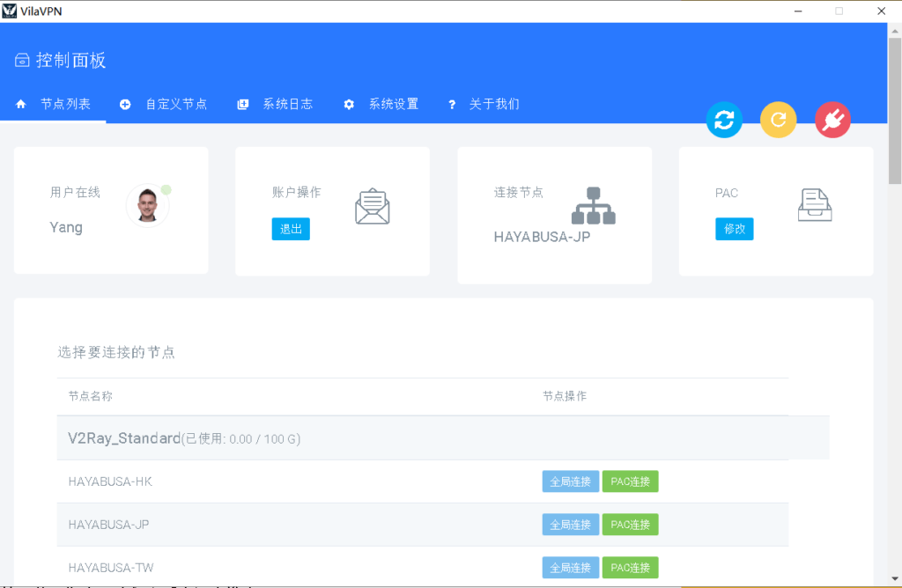This screenshot has width=902, height=588.
Task: Click the red plug disconnect button
Action: click(832, 120)
